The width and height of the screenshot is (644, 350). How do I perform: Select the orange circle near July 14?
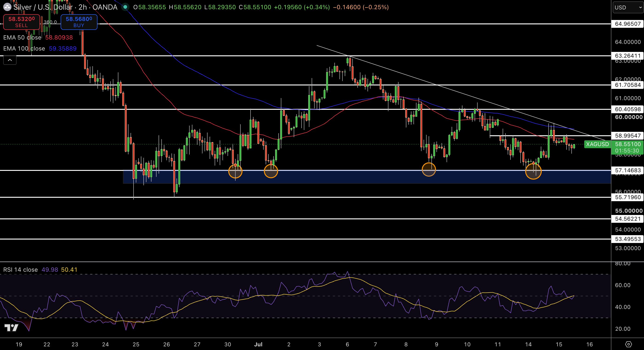533,171
